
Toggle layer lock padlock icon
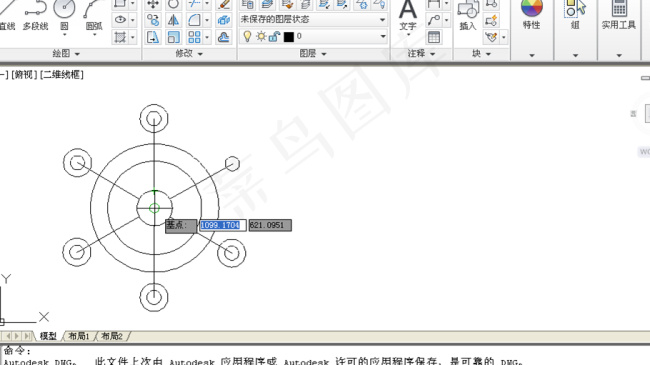[x=274, y=36]
